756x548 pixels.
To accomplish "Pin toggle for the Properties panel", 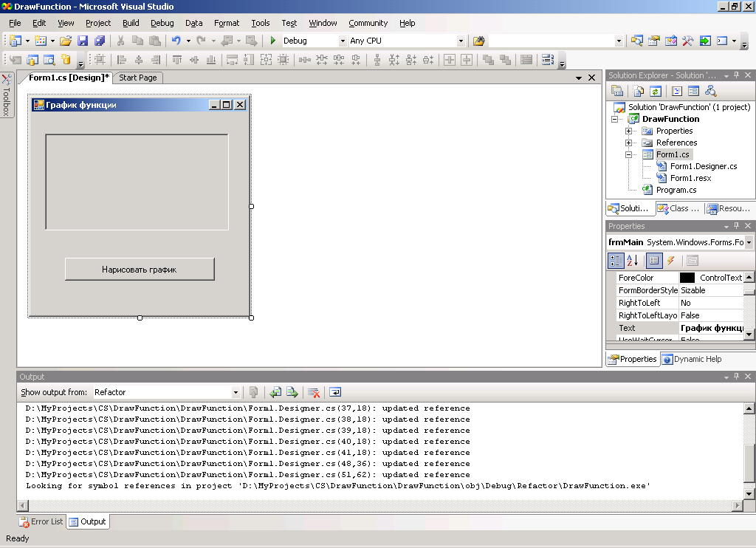I will tap(736, 226).
